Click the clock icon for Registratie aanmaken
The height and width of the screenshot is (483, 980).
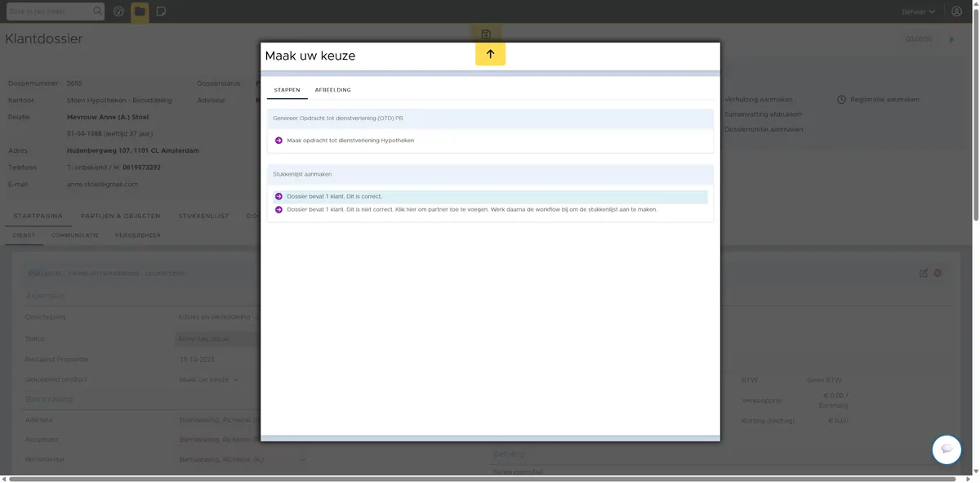tap(842, 100)
